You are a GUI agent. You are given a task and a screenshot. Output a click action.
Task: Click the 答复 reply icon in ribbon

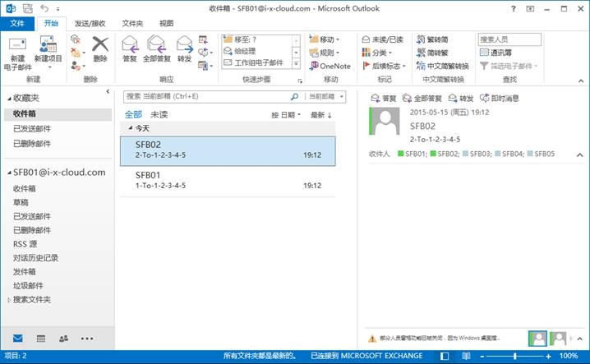130,49
